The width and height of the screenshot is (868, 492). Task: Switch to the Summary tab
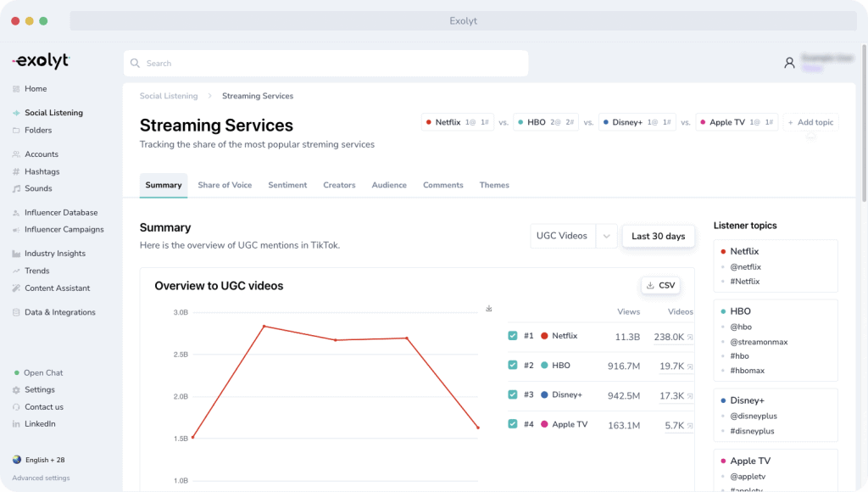click(x=164, y=185)
